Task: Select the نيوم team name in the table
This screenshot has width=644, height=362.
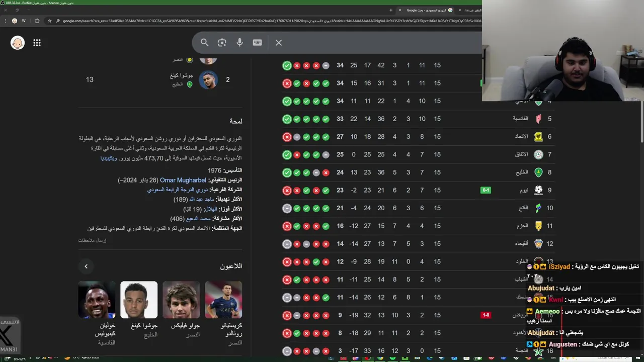Action: 524,190
